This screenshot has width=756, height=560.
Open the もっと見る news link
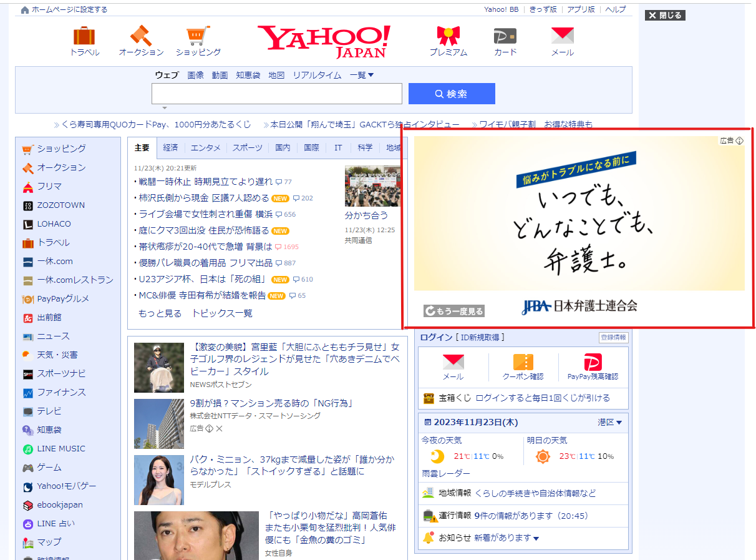tap(160, 313)
